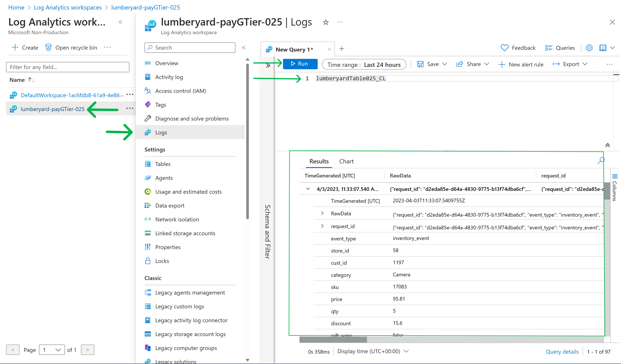The height and width of the screenshot is (364, 621).
Task: Open query settings gear icon
Action: [x=589, y=48]
